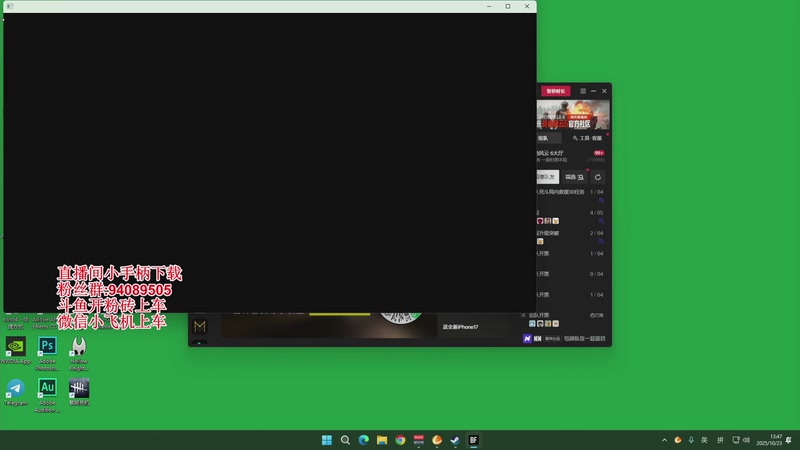Minimize the black foreground window
Viewport: 800px width, 450px height.
(x=489, y=6)
